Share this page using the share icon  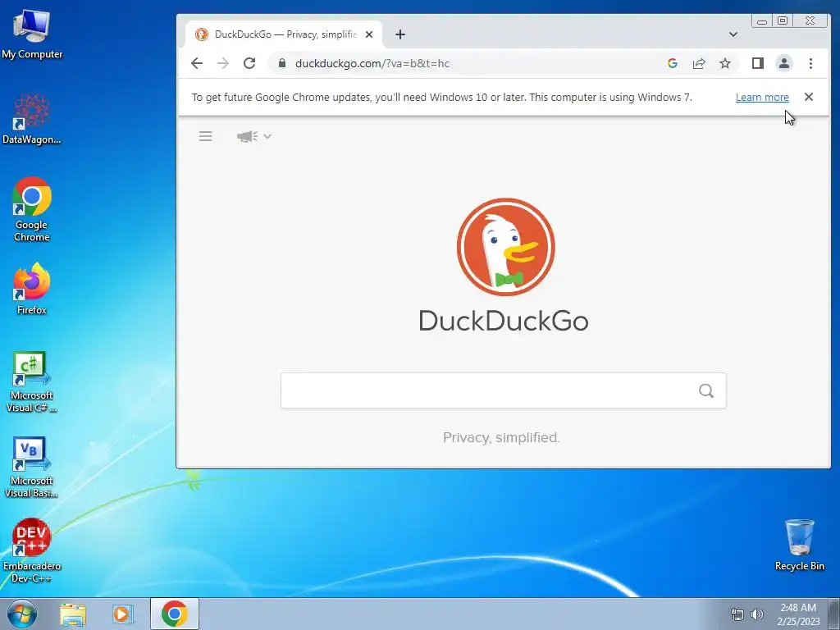699,63
